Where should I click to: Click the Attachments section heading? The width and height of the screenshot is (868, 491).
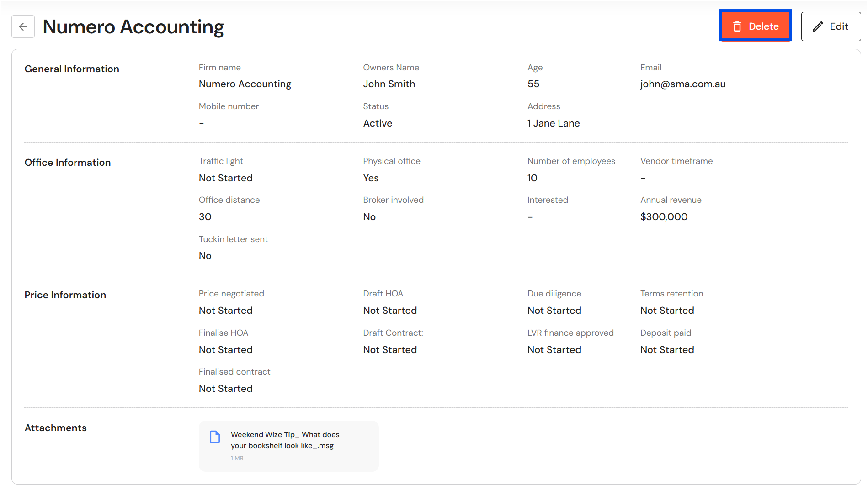click(55, 428)
